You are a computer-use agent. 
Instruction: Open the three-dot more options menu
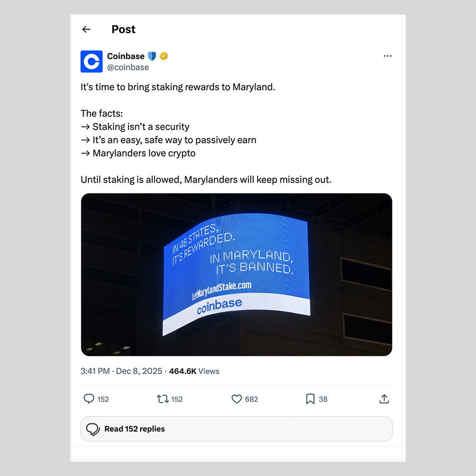tap(387, 56)
